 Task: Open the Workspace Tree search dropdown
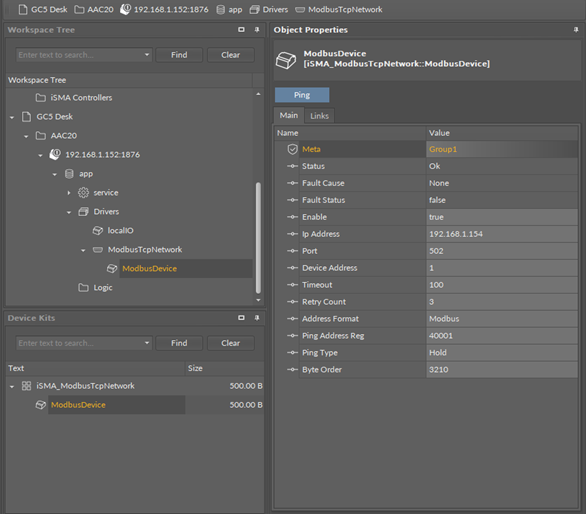[x=147, y=55]
